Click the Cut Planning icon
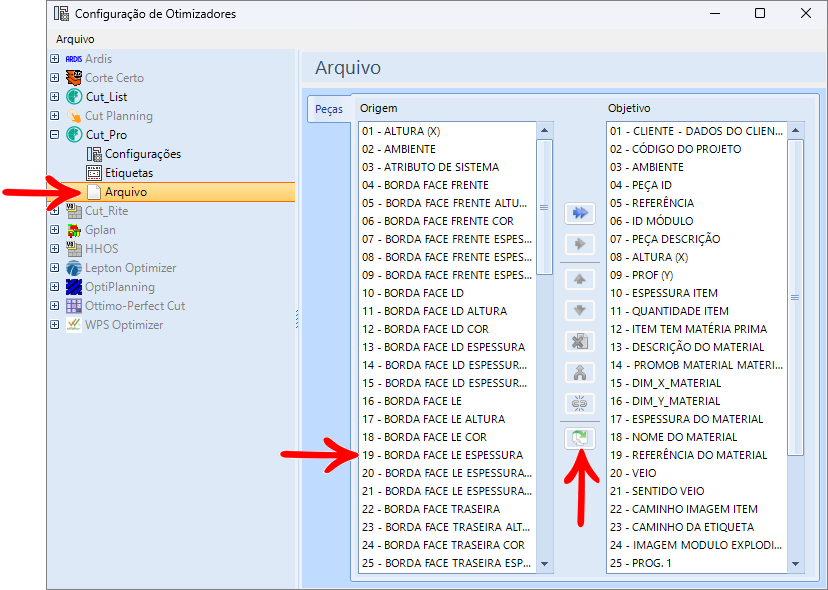This screenshot has height=590, width=828. [74, 116]
